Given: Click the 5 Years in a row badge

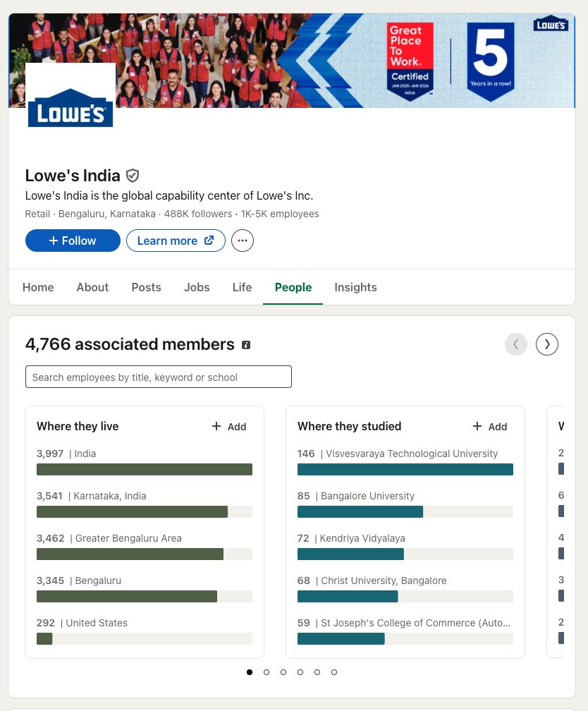Looking at the screenshot, I should [491, 61].
